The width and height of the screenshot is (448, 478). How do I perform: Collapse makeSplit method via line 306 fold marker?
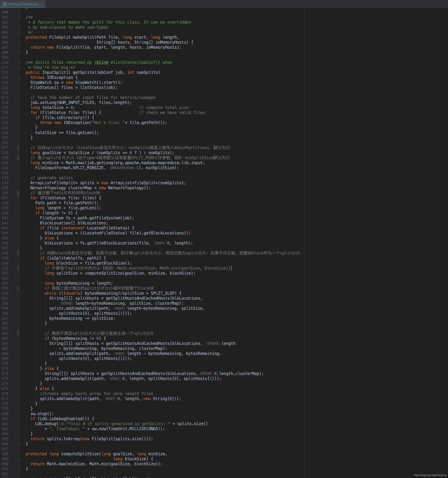coord(19,42)
